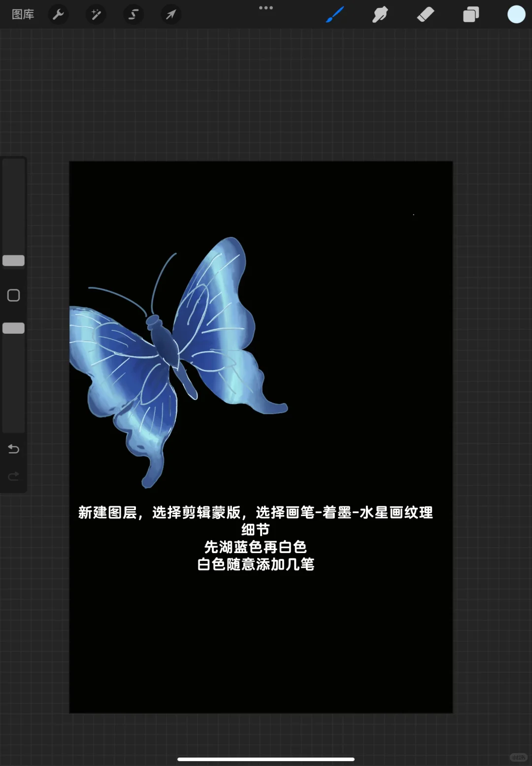Tap the brush size slider handle

13,260
